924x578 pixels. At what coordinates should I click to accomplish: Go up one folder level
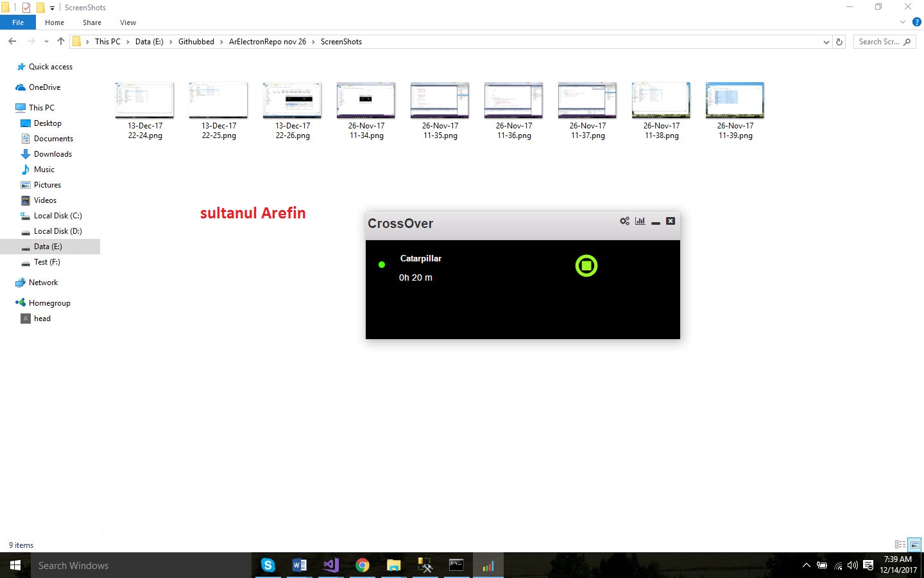click(x=61, y=42)
